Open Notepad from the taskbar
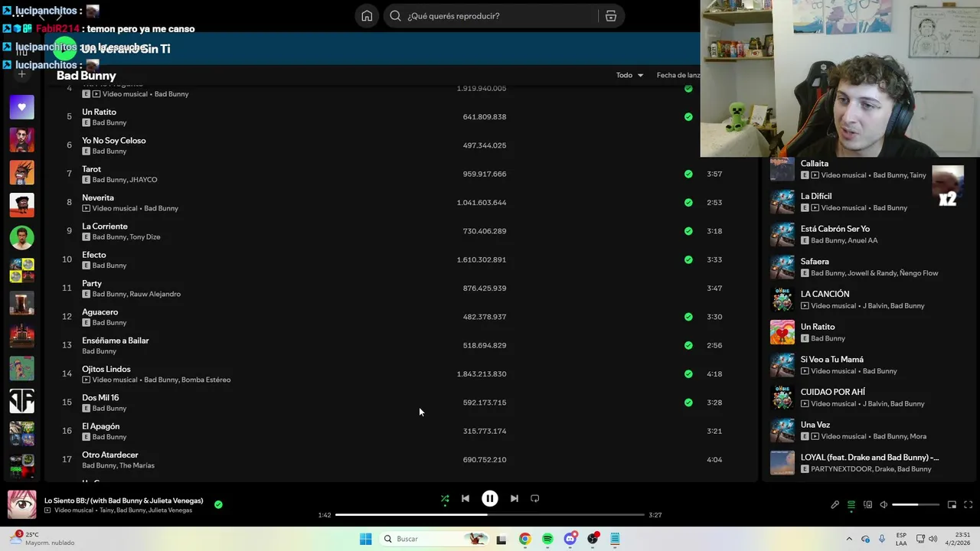Screen dimensions: 980x551 [x=615, y=539]
